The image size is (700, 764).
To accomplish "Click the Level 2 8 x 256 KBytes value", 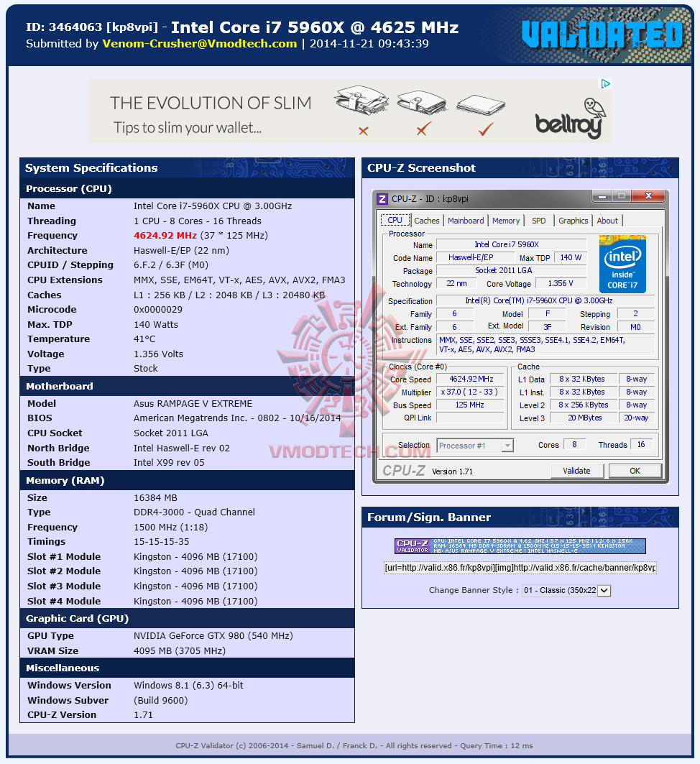I will coord(583,405).
